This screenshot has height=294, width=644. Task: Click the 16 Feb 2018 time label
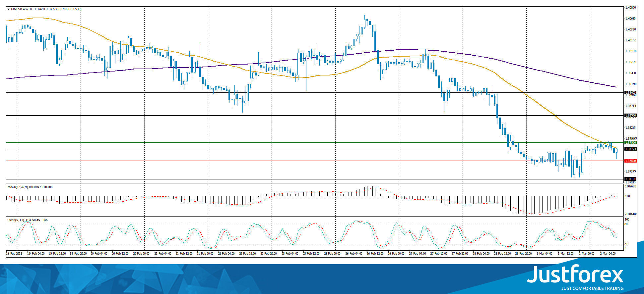pos(14,254)
